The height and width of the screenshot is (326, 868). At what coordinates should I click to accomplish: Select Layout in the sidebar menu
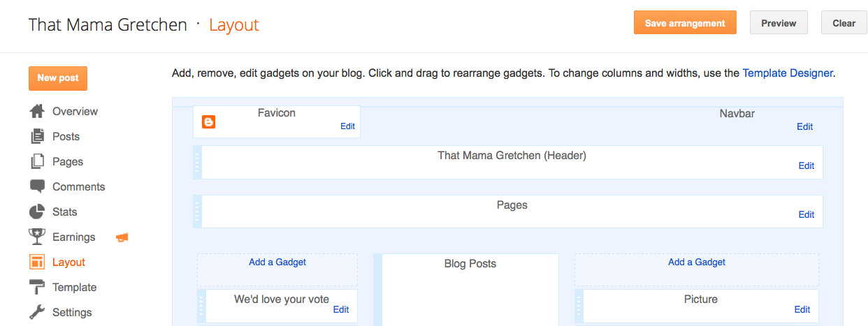[x=68, y=262]
